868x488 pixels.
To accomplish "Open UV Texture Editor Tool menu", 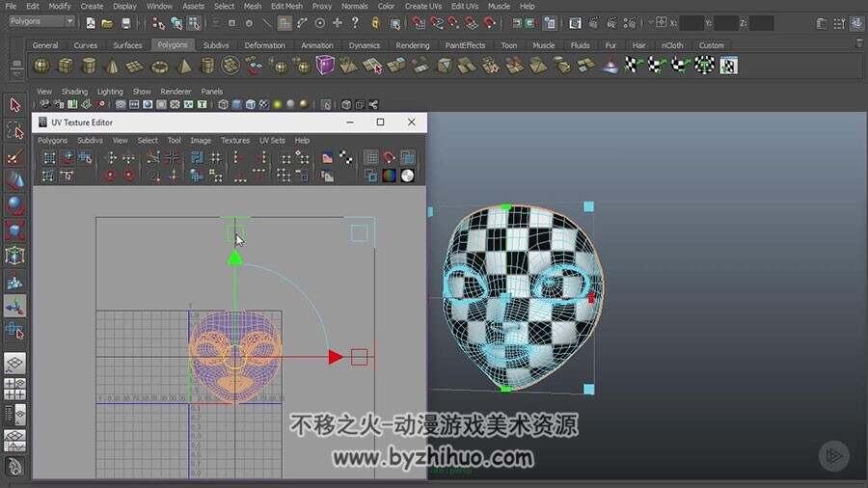I will tap(174, 141).
